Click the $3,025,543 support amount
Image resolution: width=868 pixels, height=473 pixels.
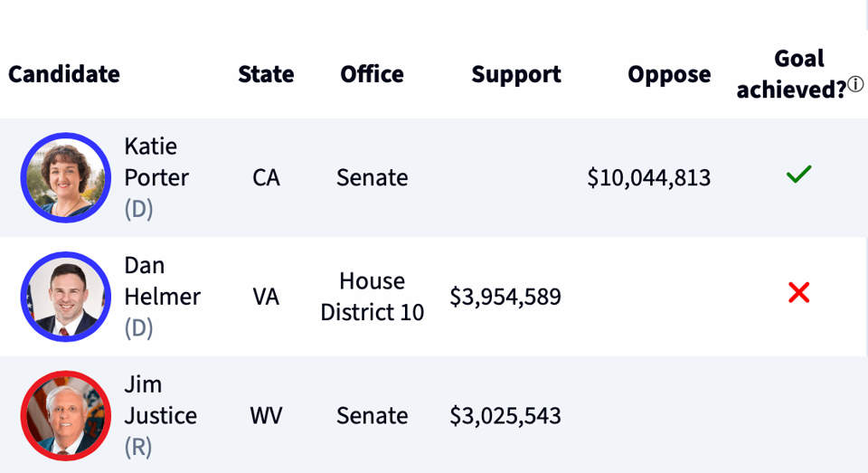[x=505, y=416]
